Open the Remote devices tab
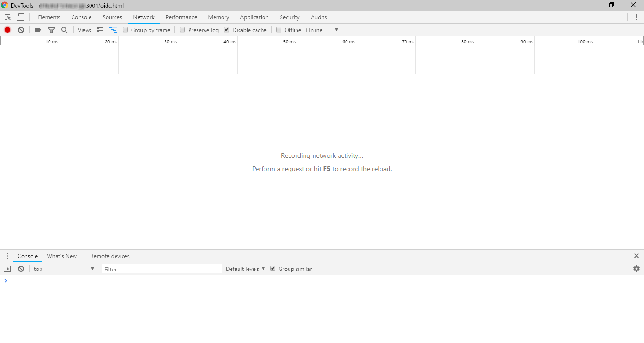The height and width of the screenshot is (343, 644). [x=109, y=256]
